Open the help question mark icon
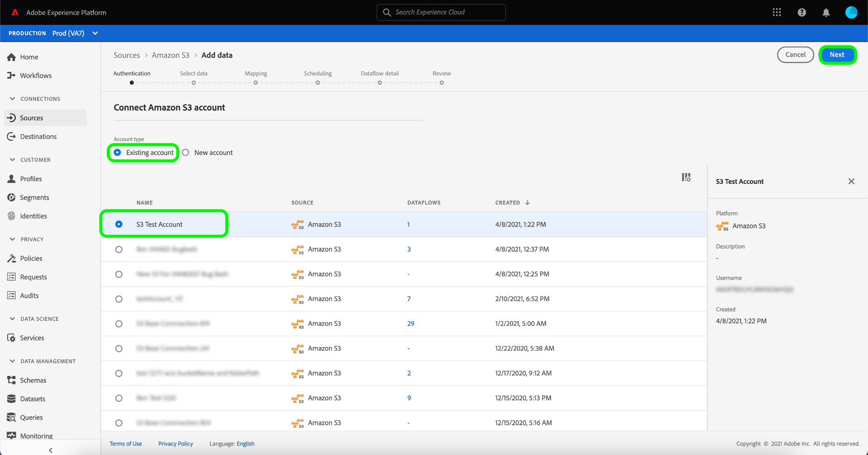The width and height of the screenshot is (868, 455). 802,12
